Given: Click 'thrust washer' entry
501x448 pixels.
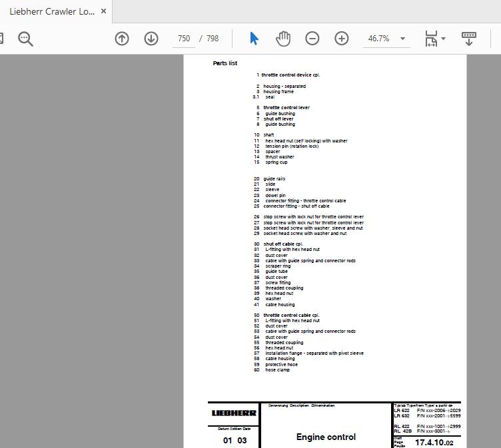Looking at the screenshot, I should [280, 157].
